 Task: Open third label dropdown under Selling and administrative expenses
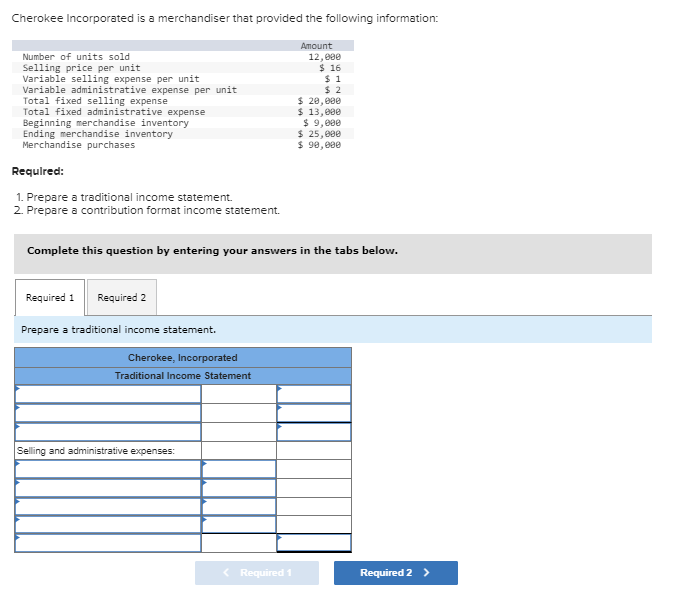108,507
